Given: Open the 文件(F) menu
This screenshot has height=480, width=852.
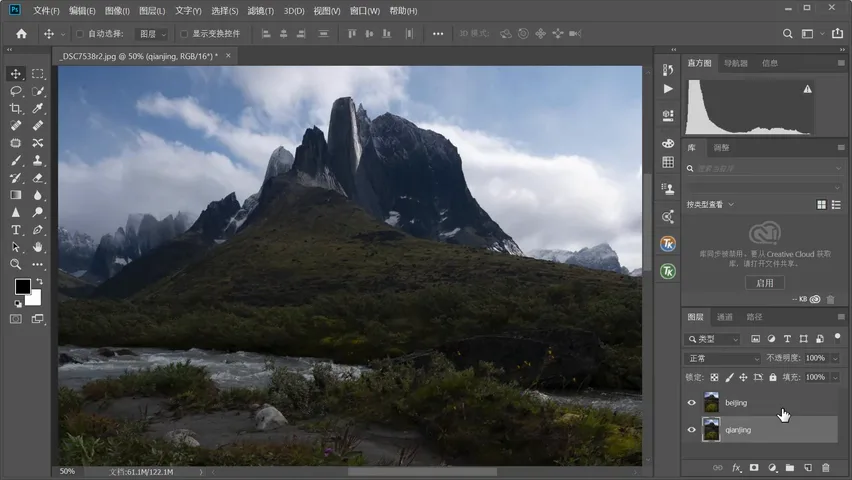Looking at the screenshot, I should tap(46, 11).
